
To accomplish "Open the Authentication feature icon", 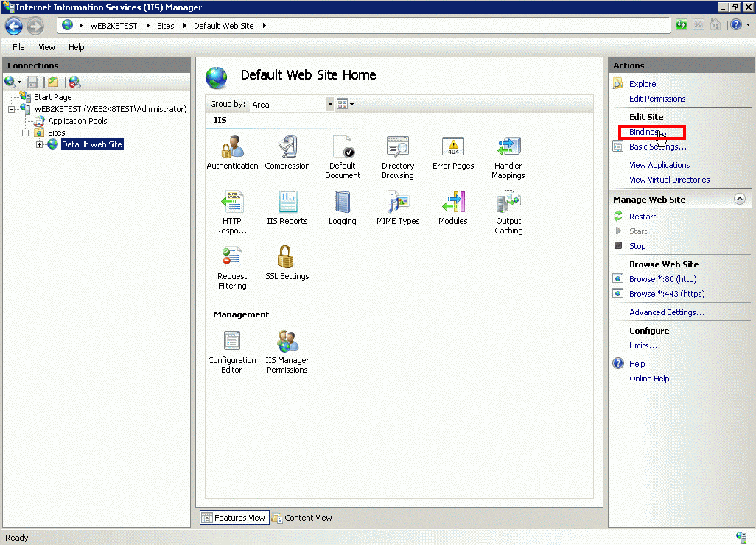I will click(232, 147).
